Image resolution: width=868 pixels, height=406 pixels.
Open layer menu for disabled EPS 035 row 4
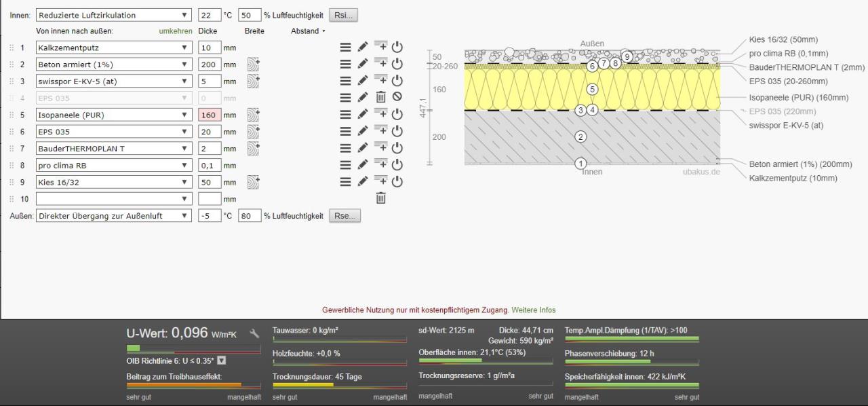(x=345, y=98)
